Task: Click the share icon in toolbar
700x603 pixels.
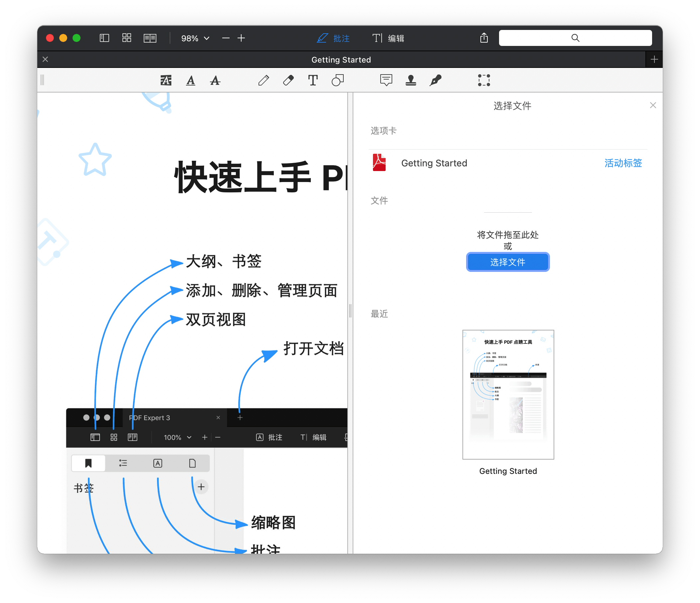Action: [x=484, y=38]
